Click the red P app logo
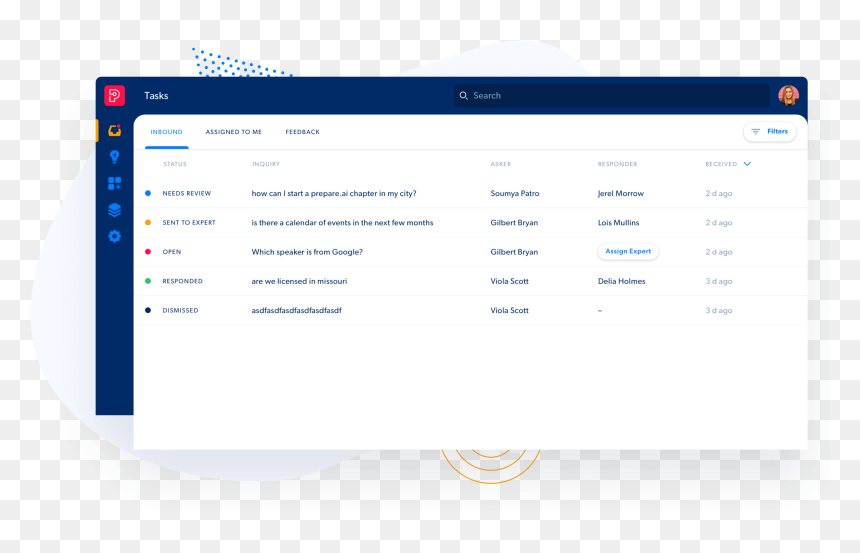Screen dimensions: 860x553 click(x=114, y=95)
